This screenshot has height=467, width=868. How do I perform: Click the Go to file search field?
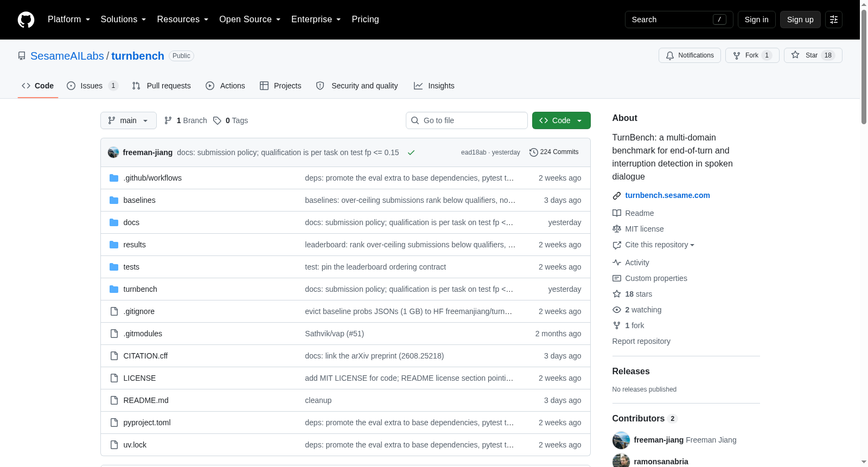pos(467,120)
